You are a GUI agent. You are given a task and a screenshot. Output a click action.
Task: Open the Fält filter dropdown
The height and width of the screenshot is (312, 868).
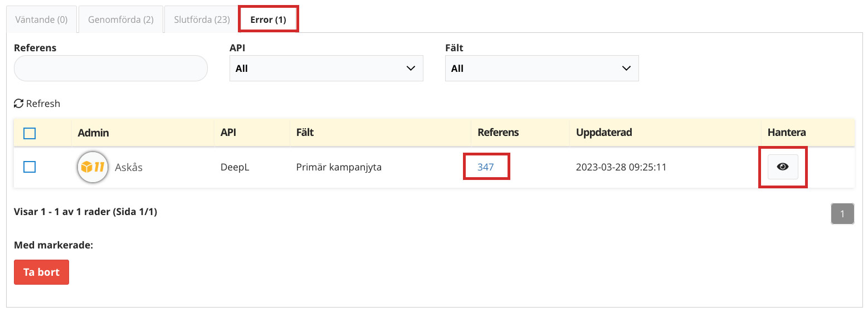[x=542, y=69]
